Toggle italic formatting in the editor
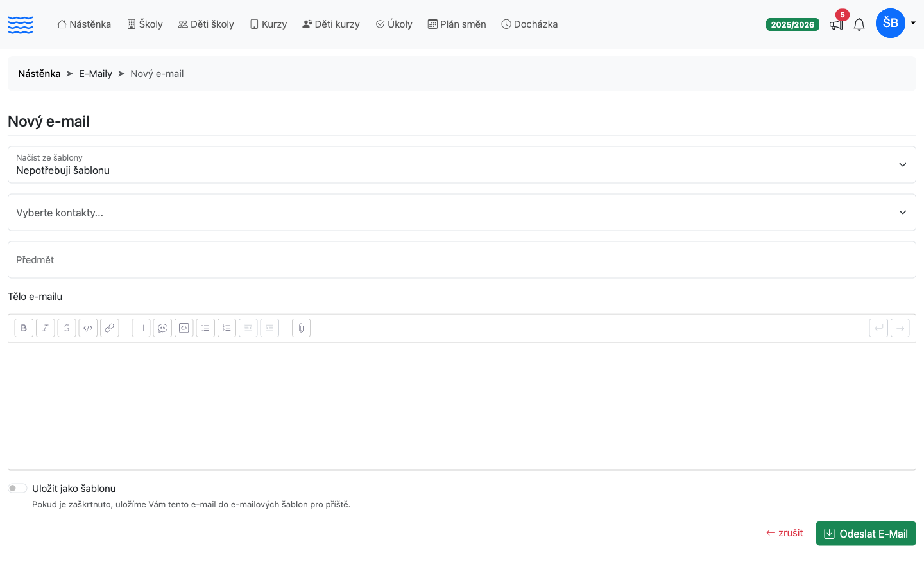This screenshot has width=924, height=578. [45, 328]
